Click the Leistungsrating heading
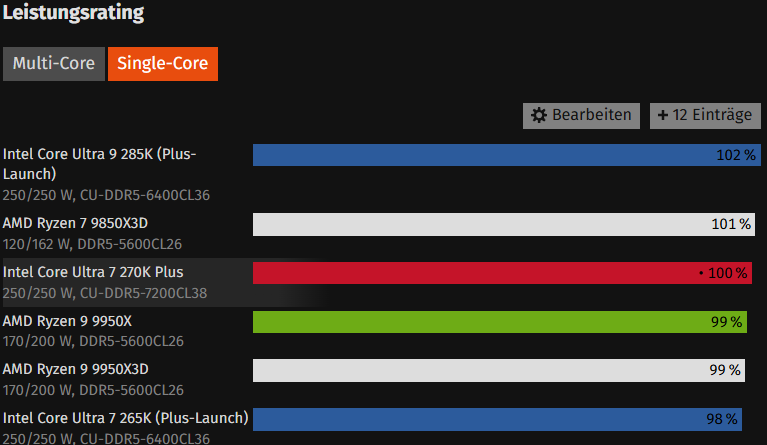Image resolution: width=767 pixels, height=445 pixels. pos(73,13)
